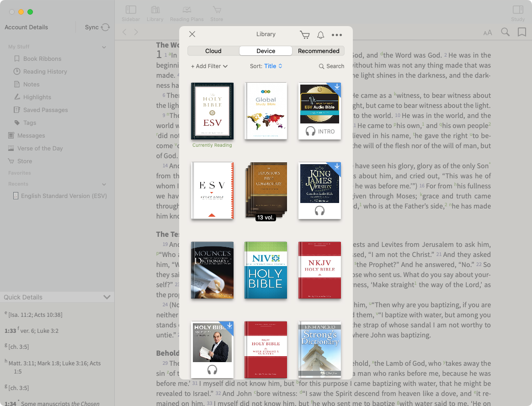The image size is (532, 406).
Task: Open Tags in sidebar
Action: (30, 123)
